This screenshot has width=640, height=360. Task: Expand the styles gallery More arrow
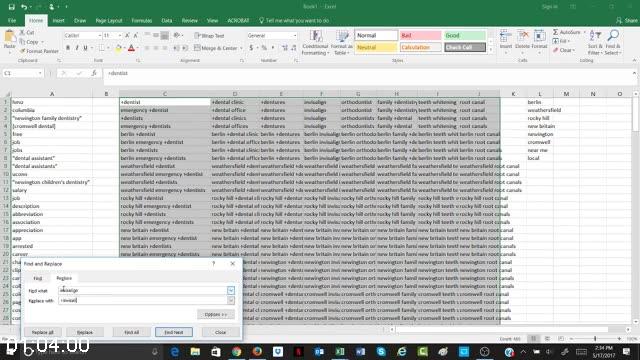tap(491, 50)
